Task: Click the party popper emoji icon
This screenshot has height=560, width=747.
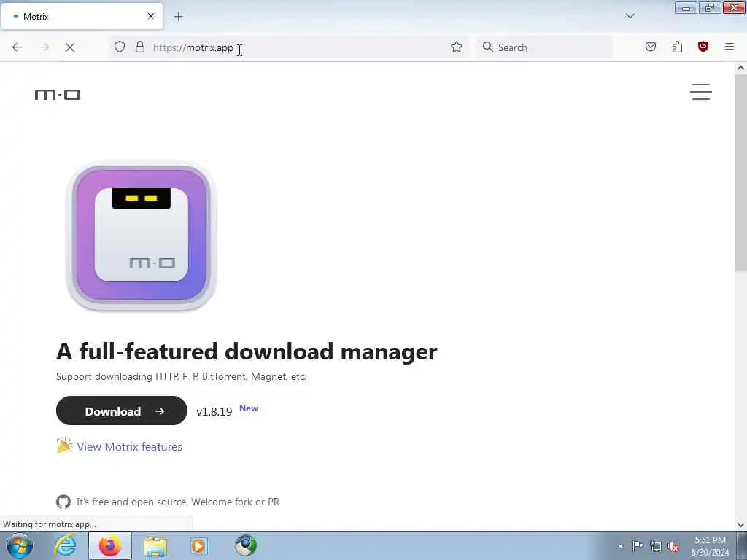Action: coord(64,446)
